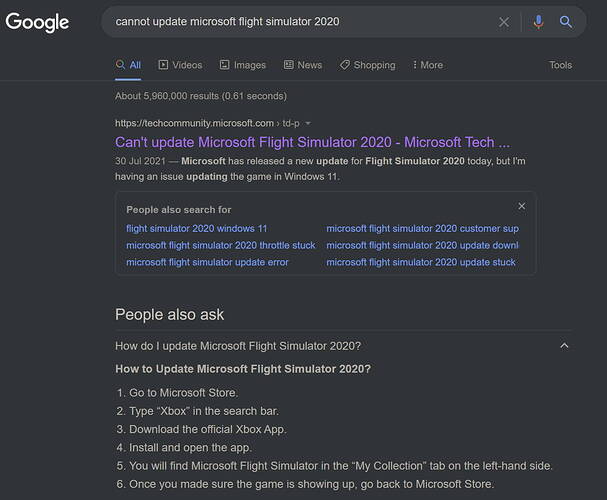Open microsoft flight simulator update error suggestion
Image resolution: width=607 pixels, height=500 pixels.
[x=207, y=262]
